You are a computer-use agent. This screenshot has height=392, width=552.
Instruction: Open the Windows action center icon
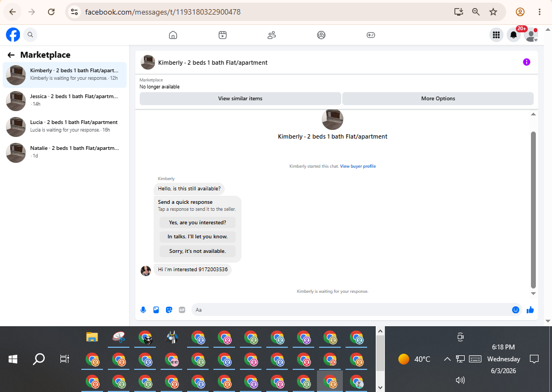tap(534, 359)
